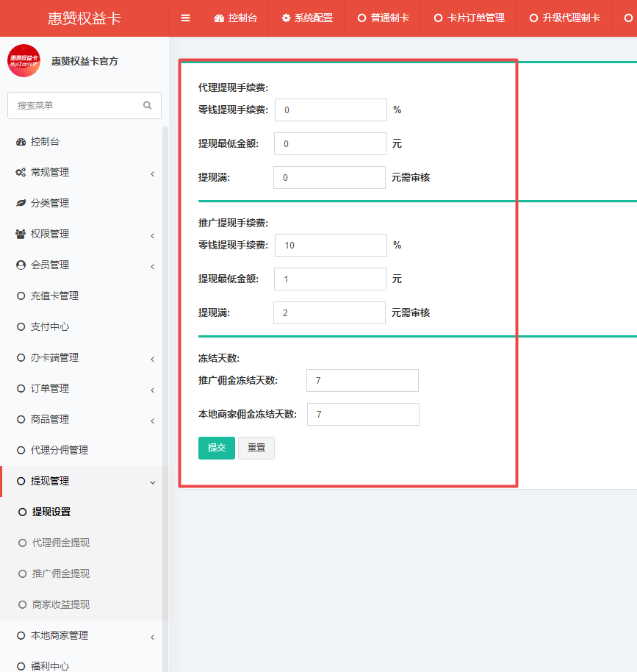Click the 代理提现手续费 section heading

tap(233, 87)
